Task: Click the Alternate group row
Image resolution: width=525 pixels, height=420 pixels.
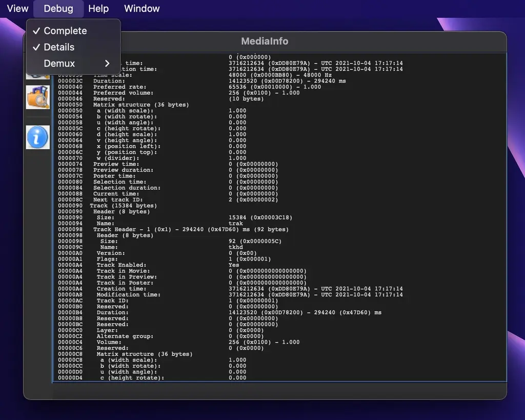Action: click(160, 336)
